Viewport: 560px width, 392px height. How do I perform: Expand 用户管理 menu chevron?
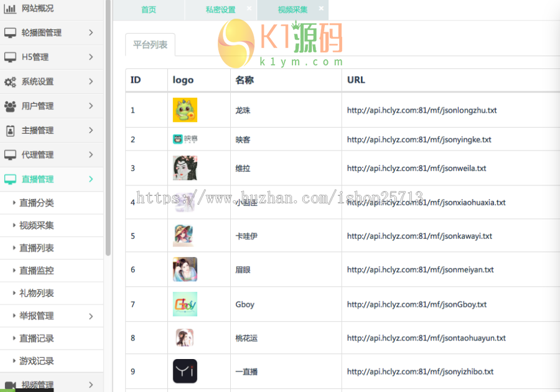click(x=91, y=106)
